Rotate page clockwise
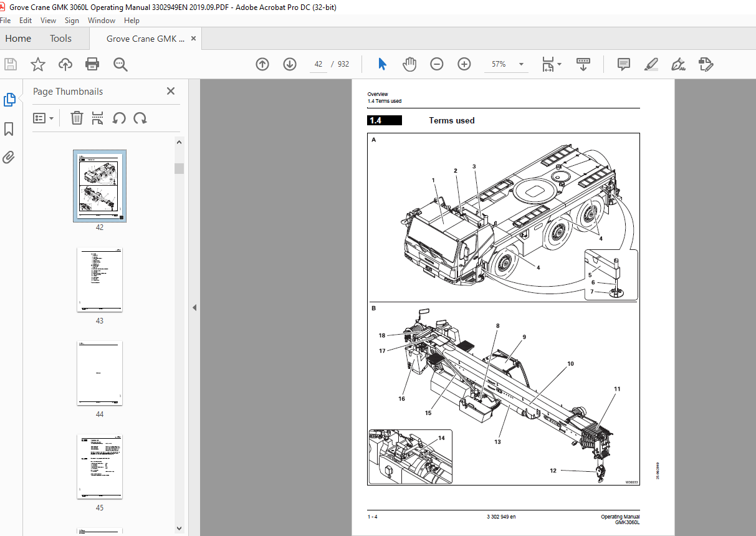Screen dimensions: 756x536 [x=140, y=118]
